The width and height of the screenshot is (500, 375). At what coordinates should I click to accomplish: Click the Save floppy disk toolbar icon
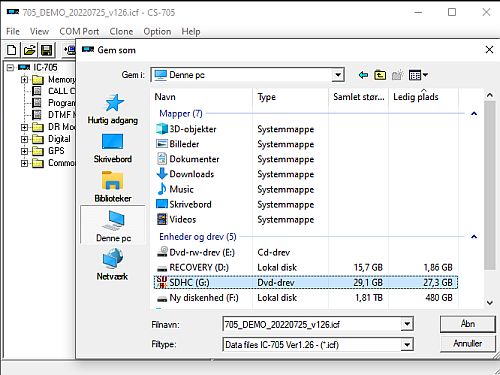pos(47,50)
